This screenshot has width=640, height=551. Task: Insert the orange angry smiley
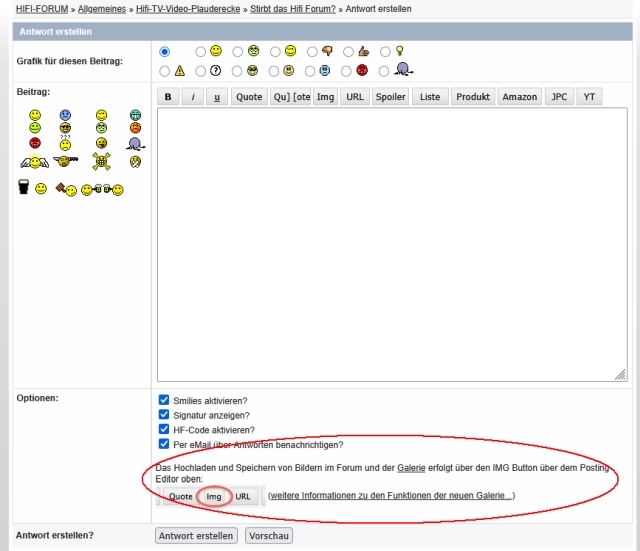coord(135,128)
